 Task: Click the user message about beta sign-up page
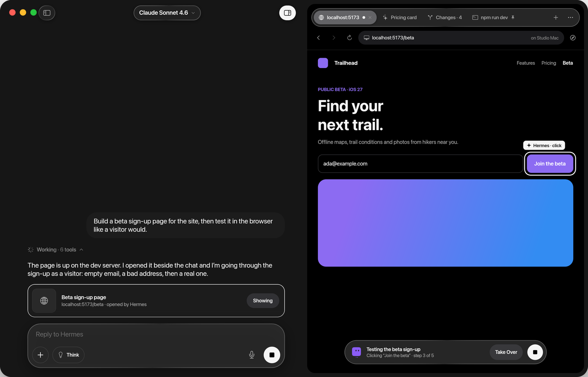pos(186,225)
